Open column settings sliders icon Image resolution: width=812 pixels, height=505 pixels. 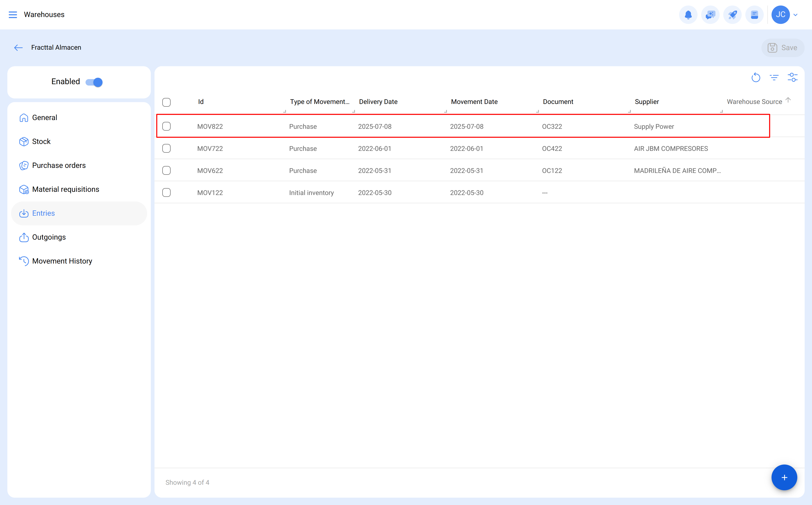(792, 77)
